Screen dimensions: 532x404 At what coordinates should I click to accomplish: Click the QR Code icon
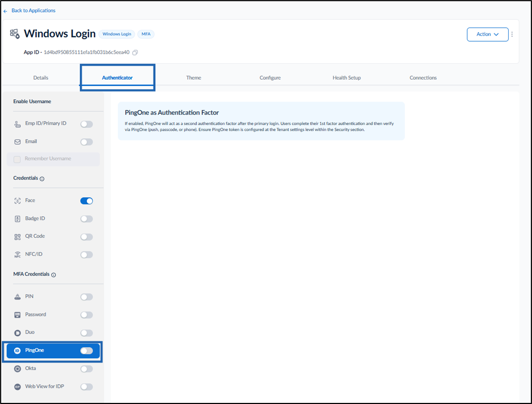pos(17,236)
